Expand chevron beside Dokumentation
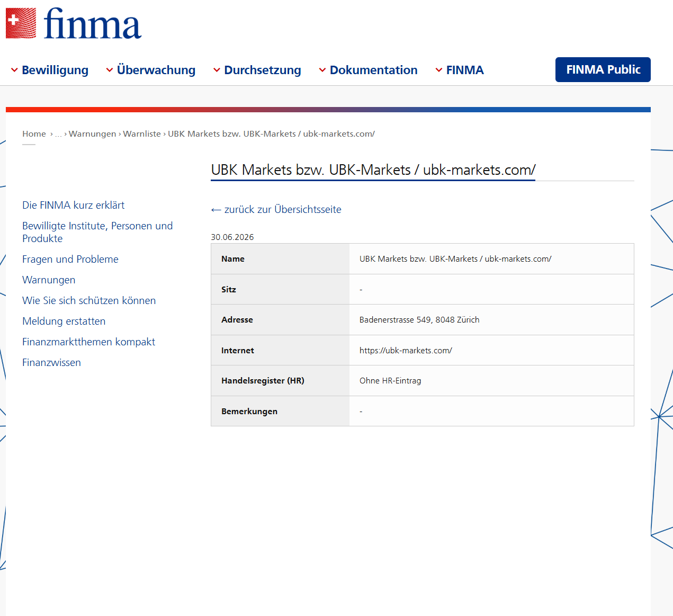Viewport: 673px width, 616px height. 322,70
